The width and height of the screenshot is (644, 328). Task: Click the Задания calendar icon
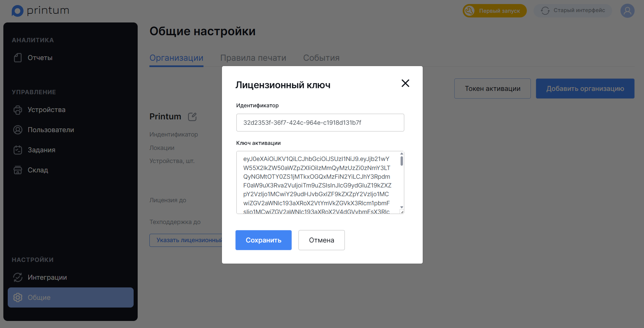click(x=18, y=150)
